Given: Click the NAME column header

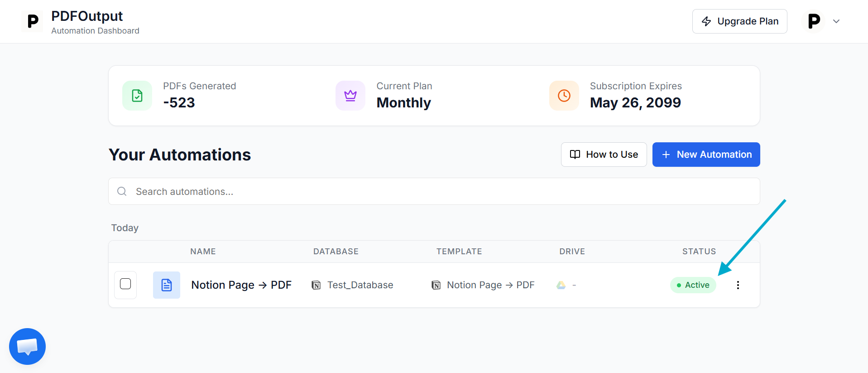Looking at the screenshot, I should point(203,252).
